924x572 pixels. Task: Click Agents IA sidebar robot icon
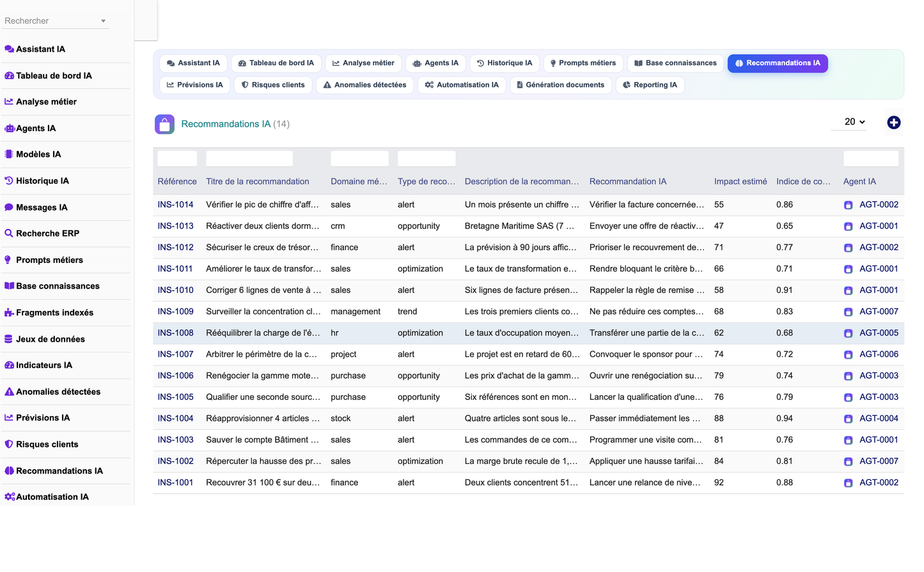(9, 129)
